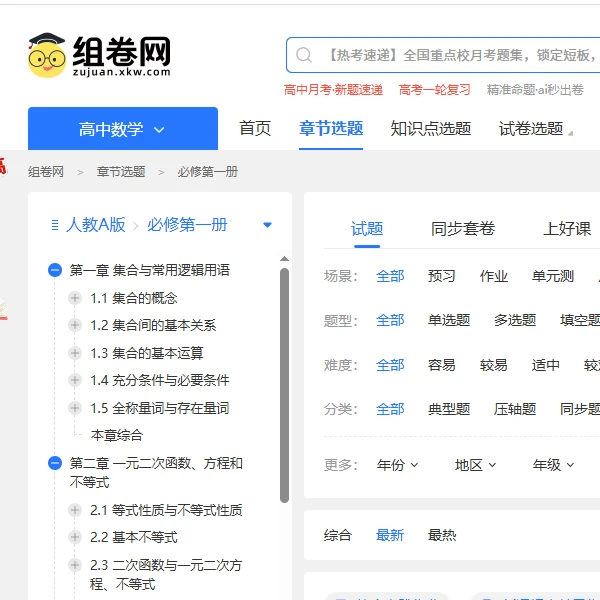Expand 1.3 集合的基本运算 node

75,353
